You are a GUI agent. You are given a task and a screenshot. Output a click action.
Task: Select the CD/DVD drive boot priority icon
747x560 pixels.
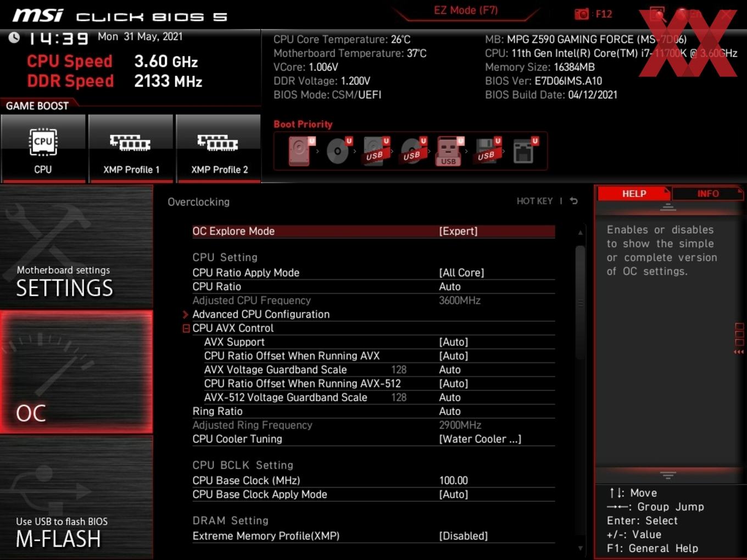[x=339, y=150]
